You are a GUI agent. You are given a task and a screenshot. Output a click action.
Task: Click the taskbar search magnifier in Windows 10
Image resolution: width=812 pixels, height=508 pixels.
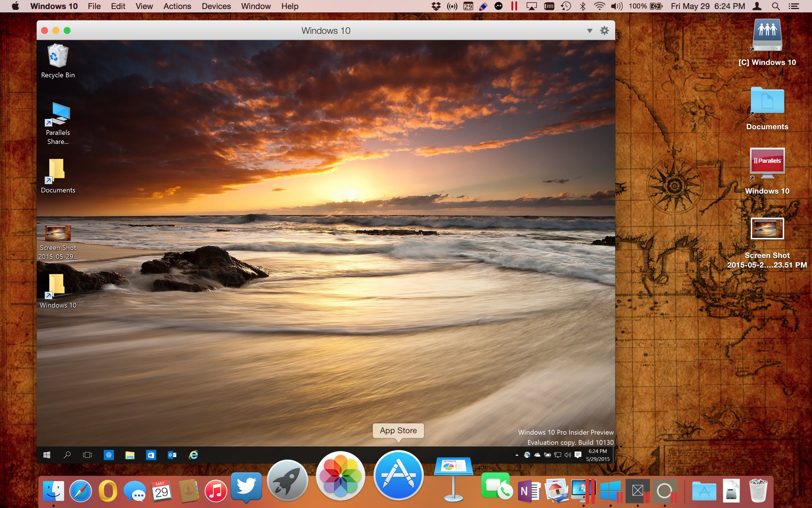pos(67,455)
